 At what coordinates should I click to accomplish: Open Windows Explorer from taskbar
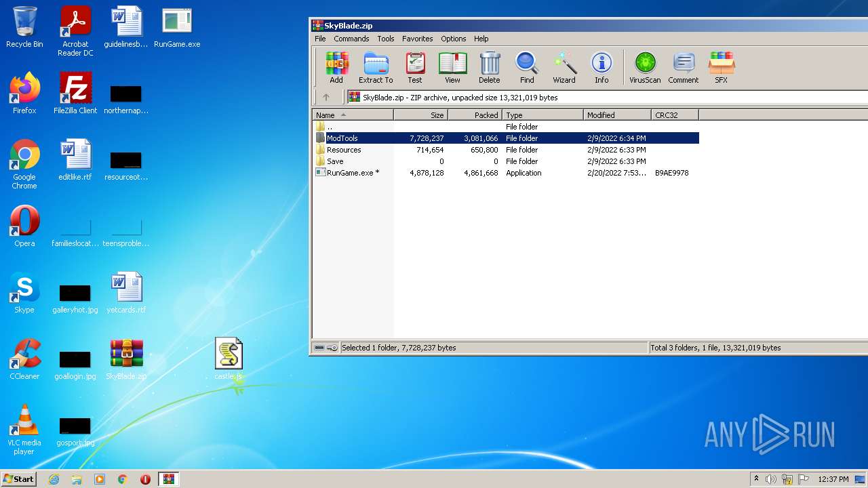point(77,479)
